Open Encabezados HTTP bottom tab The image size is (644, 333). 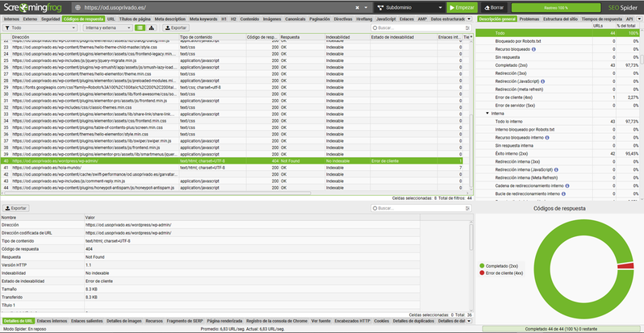coord(353,321)
